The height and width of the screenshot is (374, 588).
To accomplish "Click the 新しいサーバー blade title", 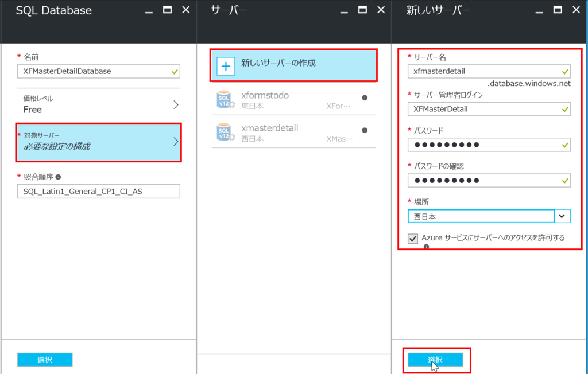I will pyautogui.click(x=438, y=10).
